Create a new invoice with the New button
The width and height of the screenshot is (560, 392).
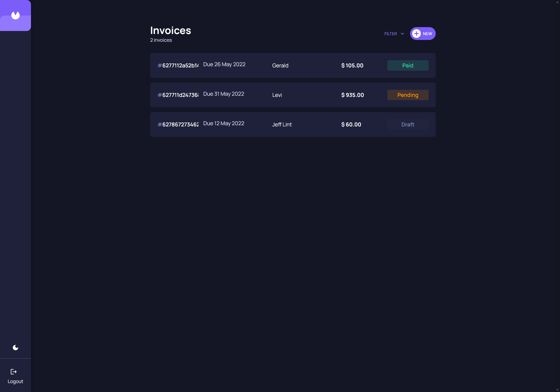click(x=427, y=34)
